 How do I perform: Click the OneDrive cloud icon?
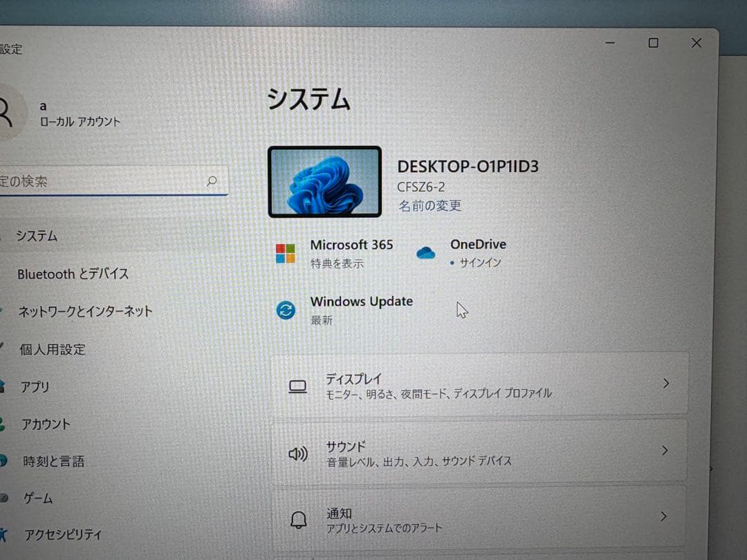pos(426,253)
